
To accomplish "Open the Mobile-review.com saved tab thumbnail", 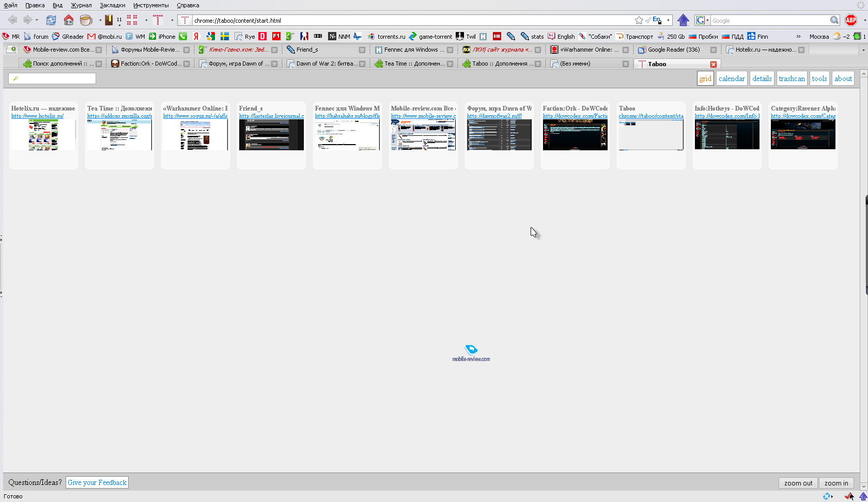I will coord(423,135).
